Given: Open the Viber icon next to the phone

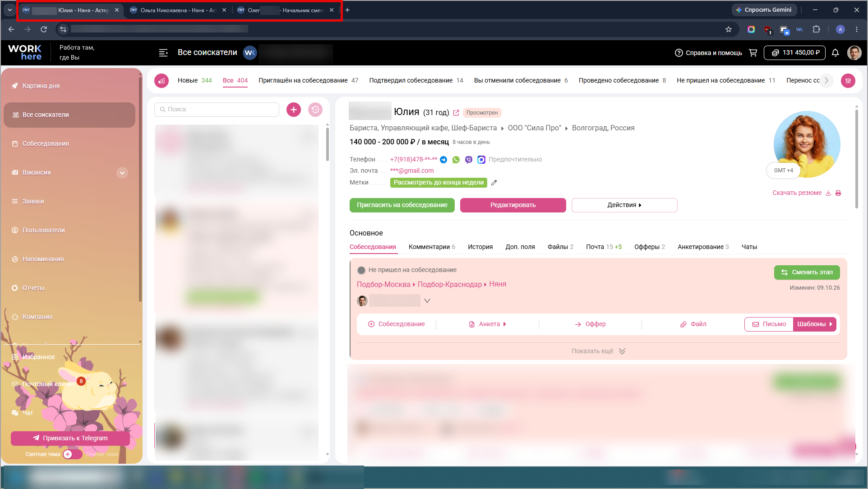Looking at the screenshot, I should (469, 160).
